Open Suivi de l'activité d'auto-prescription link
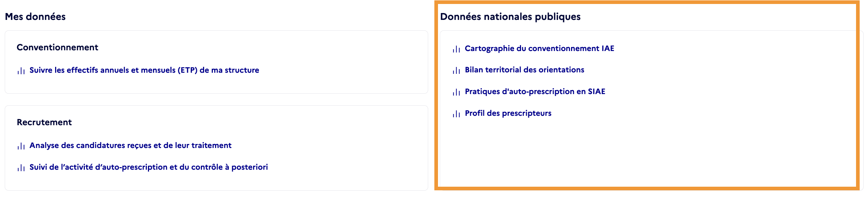868x199 pixels. click(x=149, y=167)
